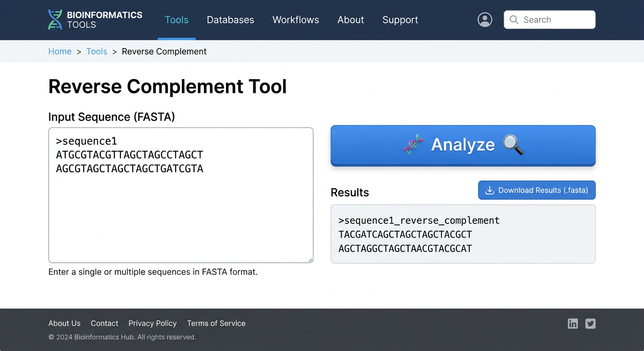Open the user account profile icon
The image size is (644, 351).
[485, 20]
